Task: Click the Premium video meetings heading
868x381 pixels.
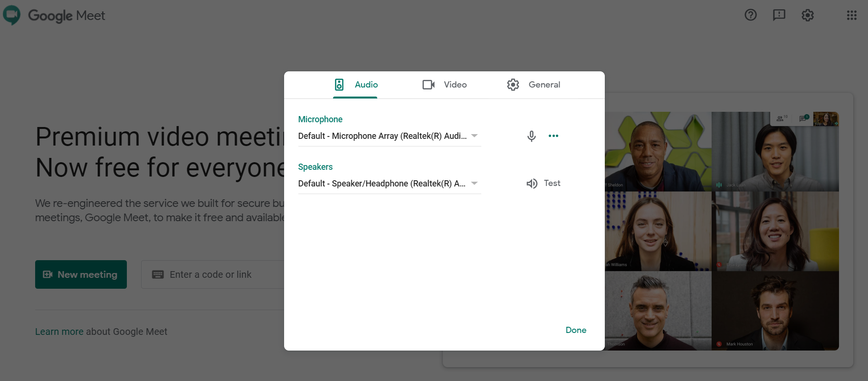Action: 160,152
